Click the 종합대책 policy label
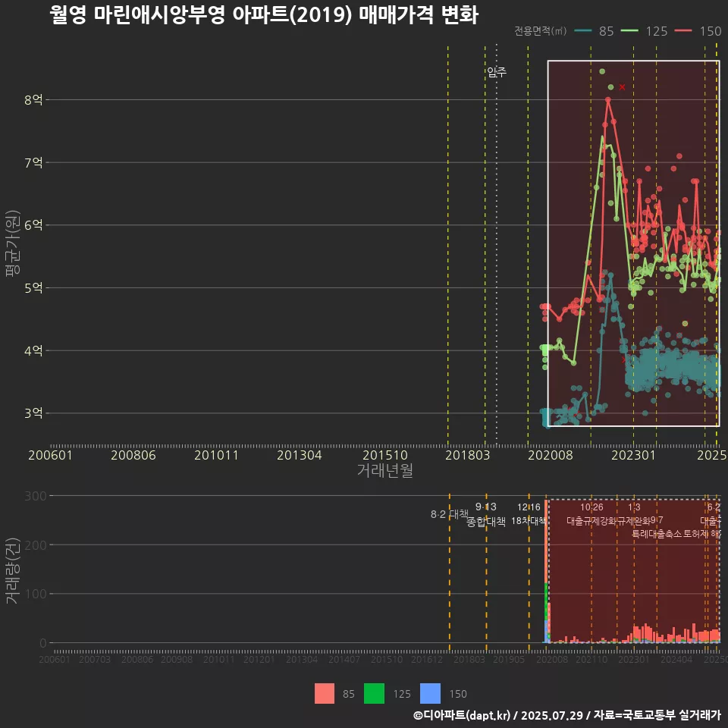 click(x=485, y=522)
